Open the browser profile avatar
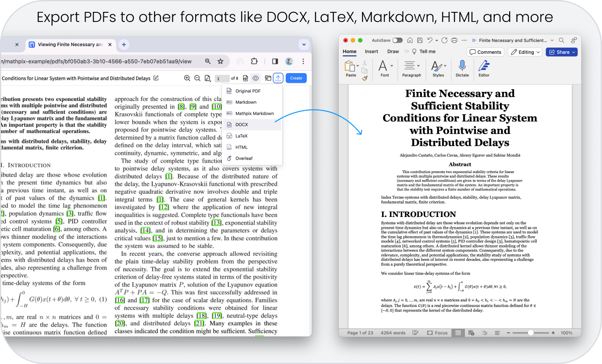Screen dimensions: 602x364 pyautogui.click(x=289, y=61)
